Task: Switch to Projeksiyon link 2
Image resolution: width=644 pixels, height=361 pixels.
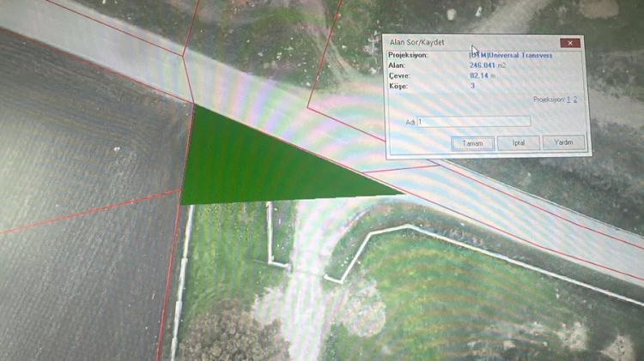Action: click(x=575, y=99)
